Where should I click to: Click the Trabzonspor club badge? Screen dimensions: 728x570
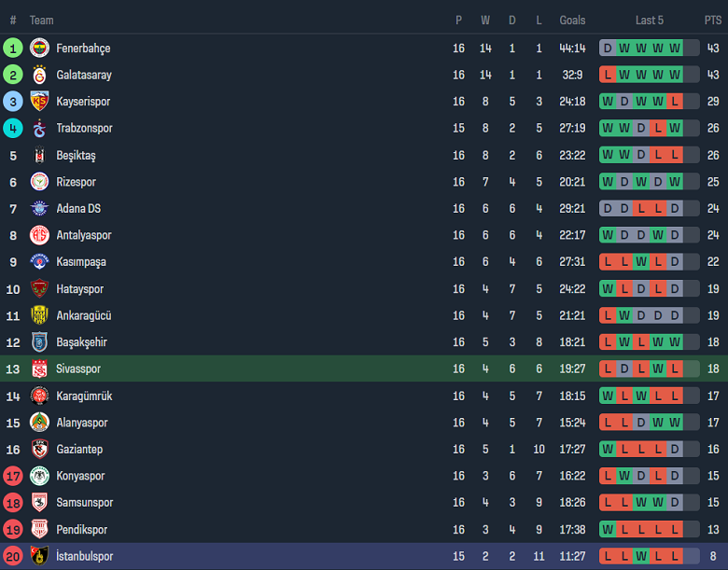[39, 128]
